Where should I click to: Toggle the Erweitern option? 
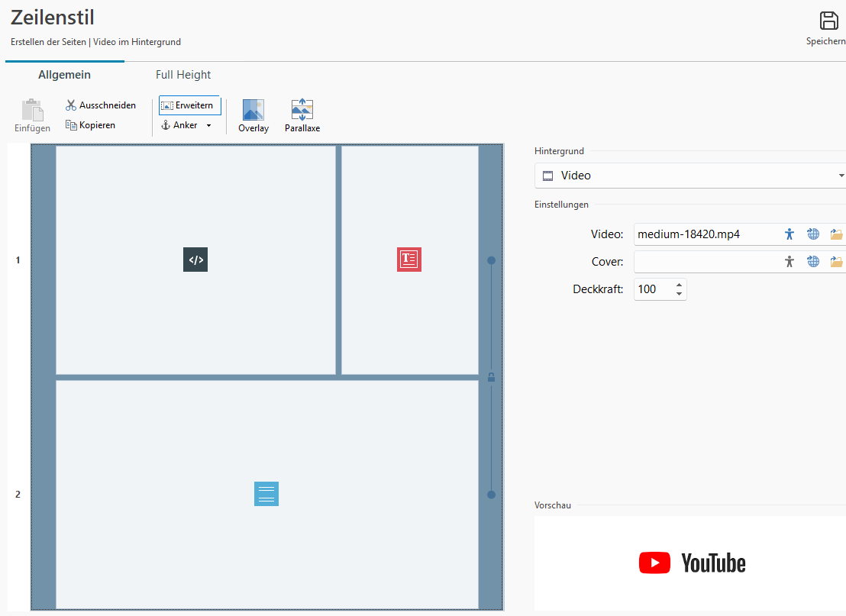(189, 105)
